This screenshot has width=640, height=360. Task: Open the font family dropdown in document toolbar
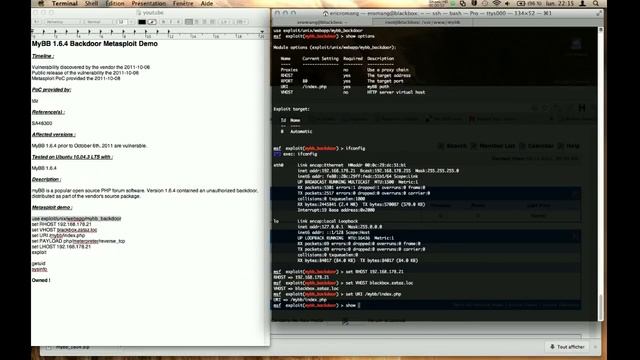62,22
